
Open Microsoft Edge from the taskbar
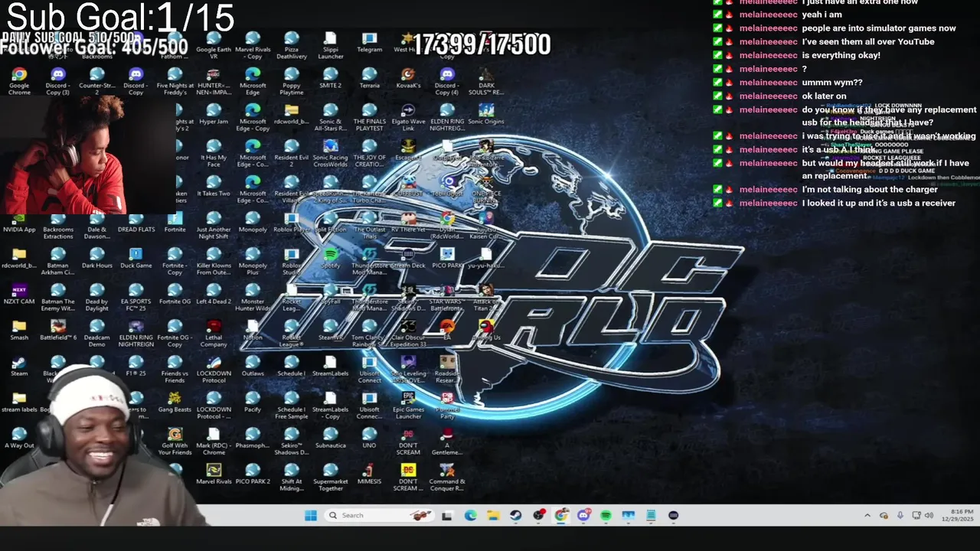click(470, 515)
